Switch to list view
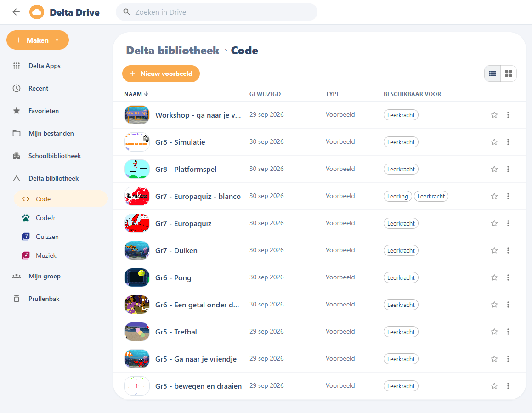 pos(492,74)
